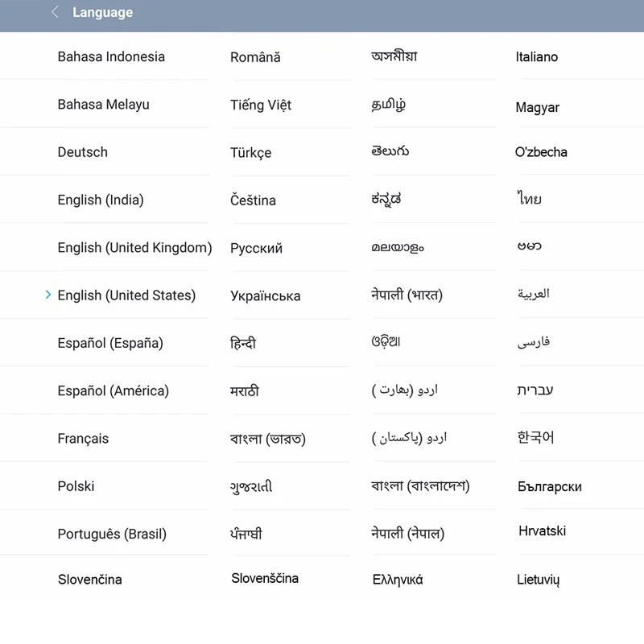Pick Ελληνικά language
644x644 pixels.
[398, 580]
